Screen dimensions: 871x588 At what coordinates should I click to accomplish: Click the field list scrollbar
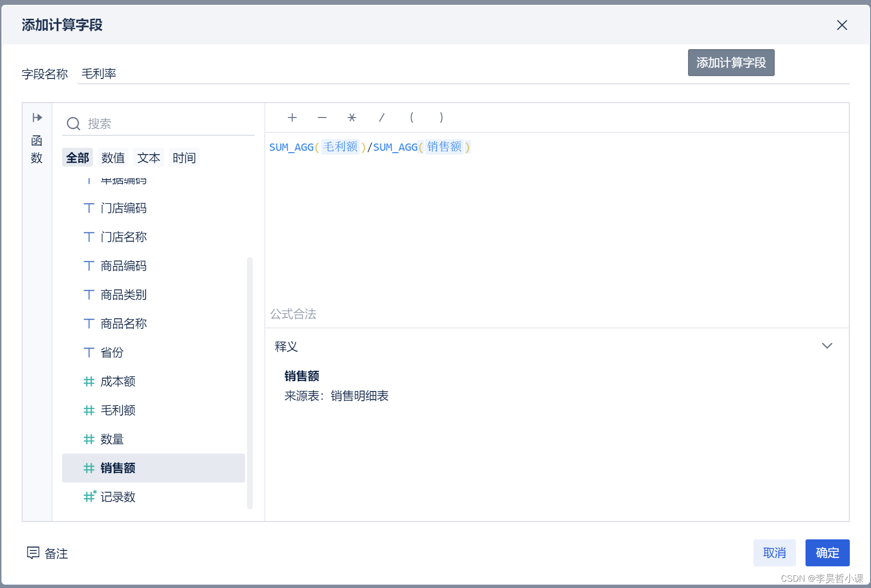(x=249, y=383)
